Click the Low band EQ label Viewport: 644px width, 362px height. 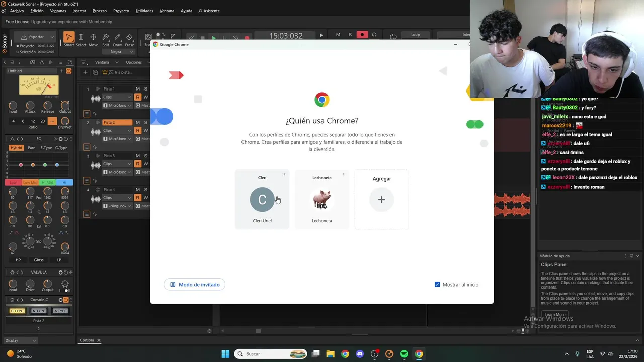(13, 182)
